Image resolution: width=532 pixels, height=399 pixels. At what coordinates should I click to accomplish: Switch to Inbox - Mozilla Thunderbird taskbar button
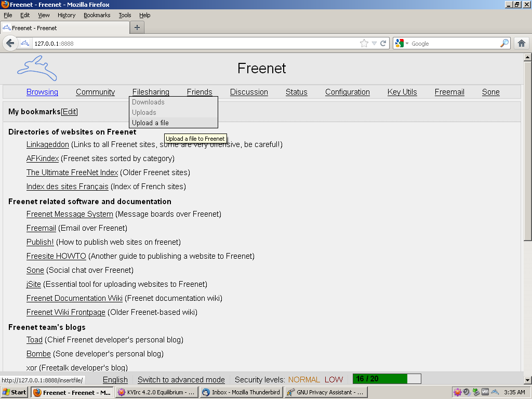coord(241,392)
